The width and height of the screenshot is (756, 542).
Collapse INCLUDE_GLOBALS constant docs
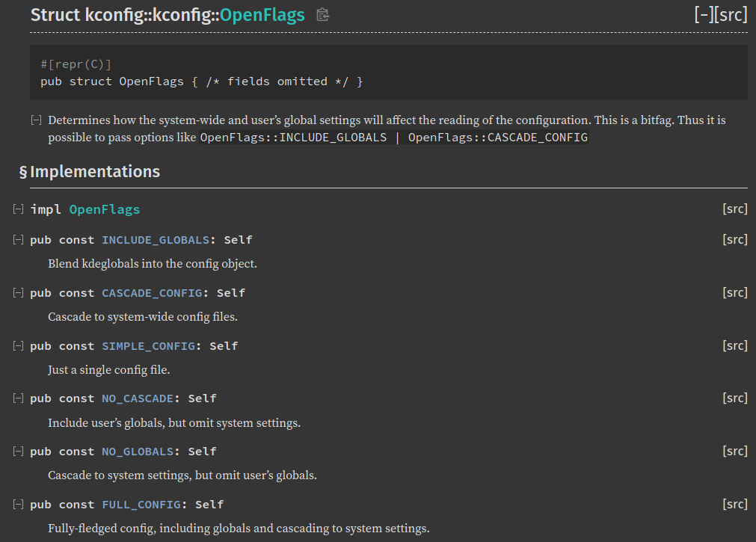pyautogui.click(x=19, y=240)
